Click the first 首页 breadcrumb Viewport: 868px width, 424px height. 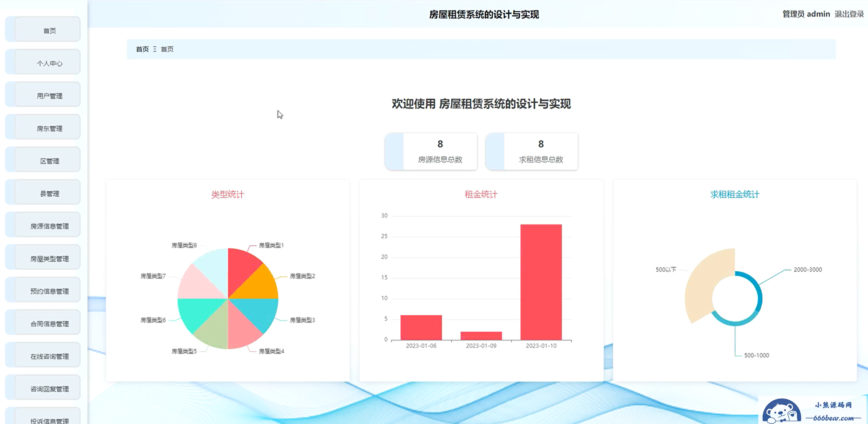[x=142, y=49]
